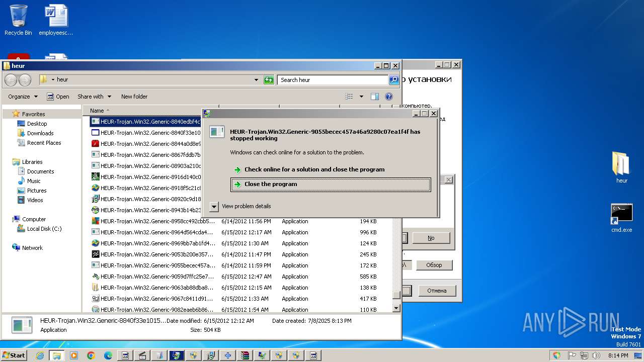Click security shield icon in tray
644x362 pixels.
pyautogui.click(x=557, y=355)
